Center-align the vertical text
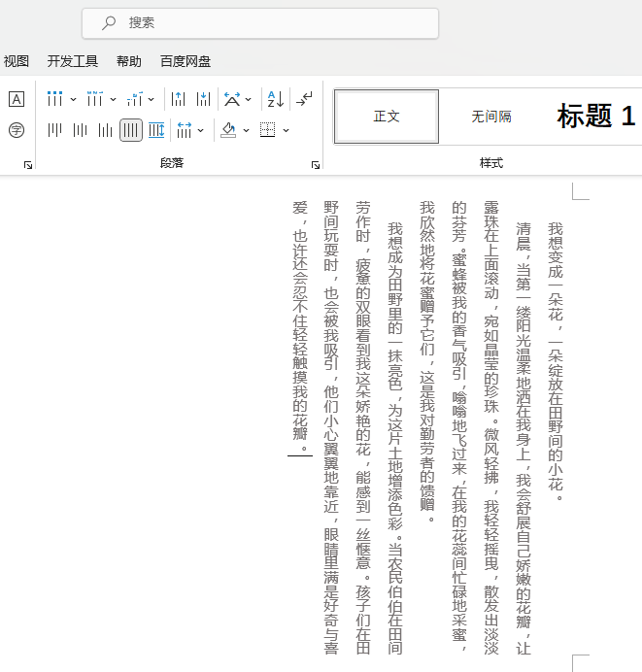 [x=81, y=130]
